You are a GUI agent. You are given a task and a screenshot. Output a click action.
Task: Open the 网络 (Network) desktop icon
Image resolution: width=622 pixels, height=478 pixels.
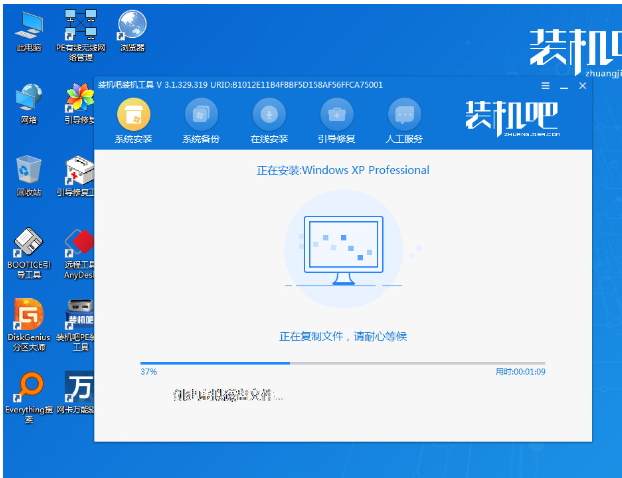(29, 102)
